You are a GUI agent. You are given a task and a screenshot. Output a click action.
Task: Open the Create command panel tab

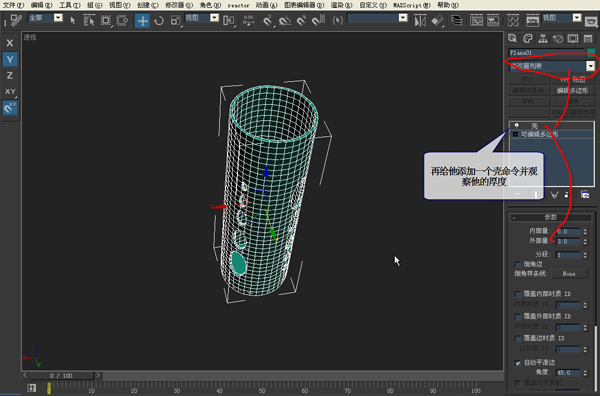tap(512, 38)
